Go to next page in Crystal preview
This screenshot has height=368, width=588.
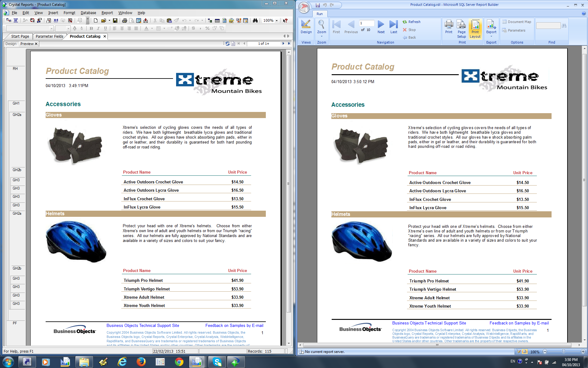click(283, 44)
